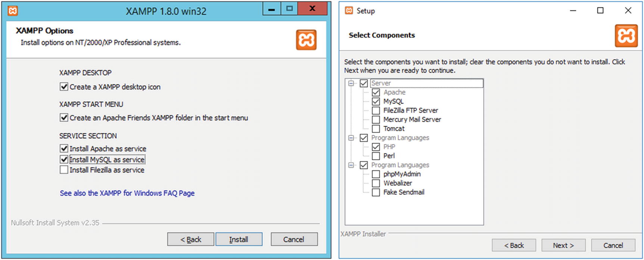This screenshot has width=644, height=260.
Task: Open the XAMPP for Windows FAQ Page link
Action: [x=127, y=193]
